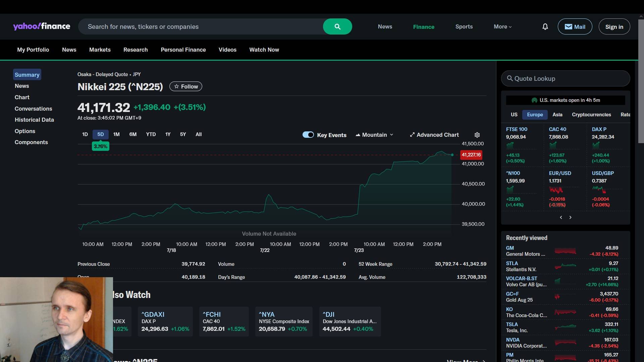Image resolution: width=644 pixels, height=362 pixels.
Task: Toggle Key Events switch off
Action: (308, 135)
